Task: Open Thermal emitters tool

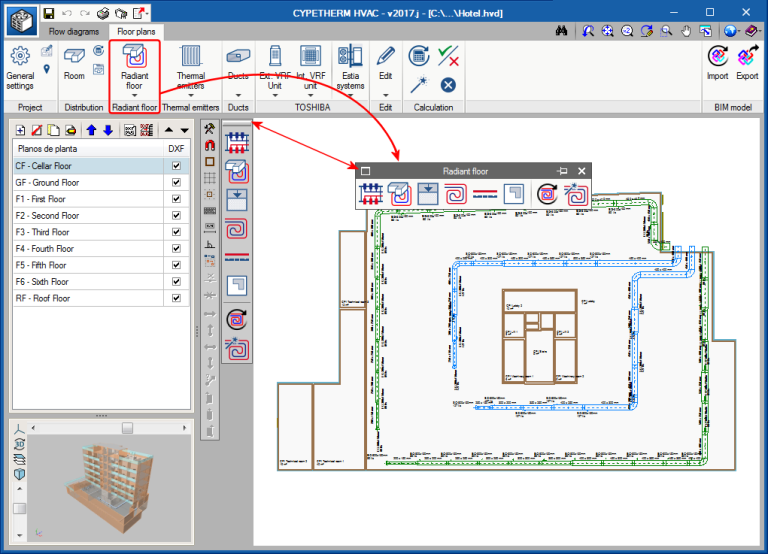Action: click(191, 68)
